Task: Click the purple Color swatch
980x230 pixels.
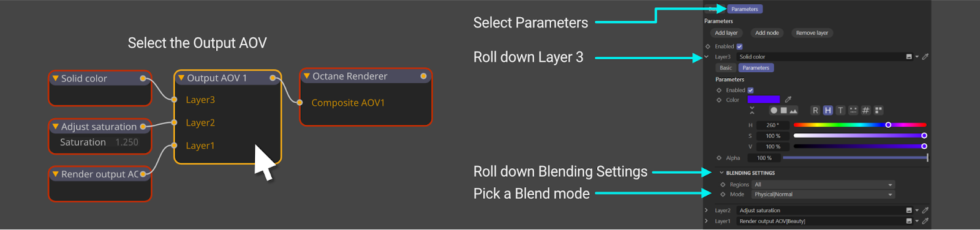Action: [x=764, y=99]
